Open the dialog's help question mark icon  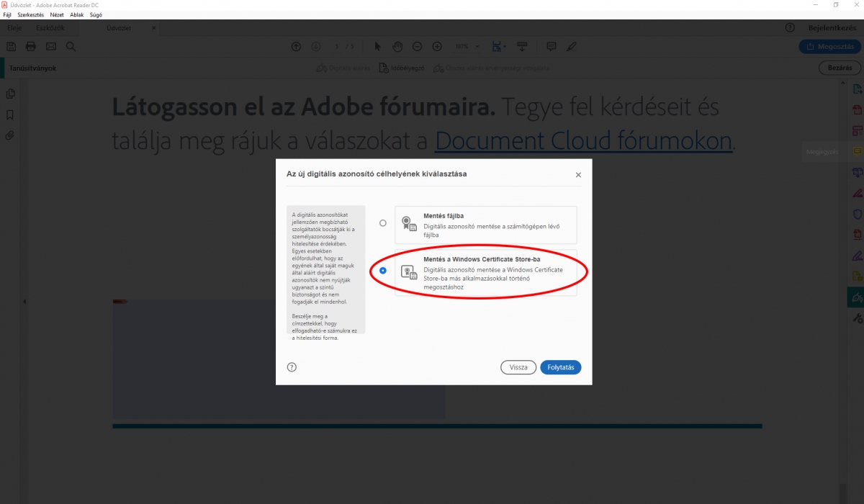(292, 366)
